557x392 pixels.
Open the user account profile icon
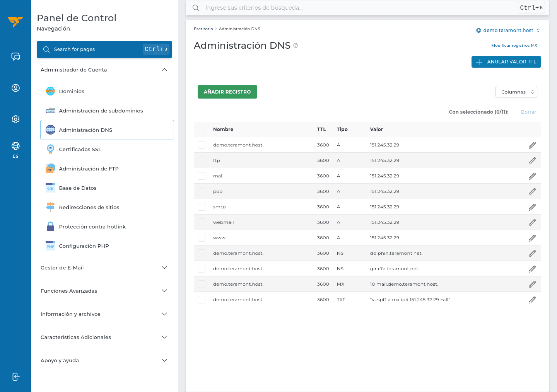[15, 88]
